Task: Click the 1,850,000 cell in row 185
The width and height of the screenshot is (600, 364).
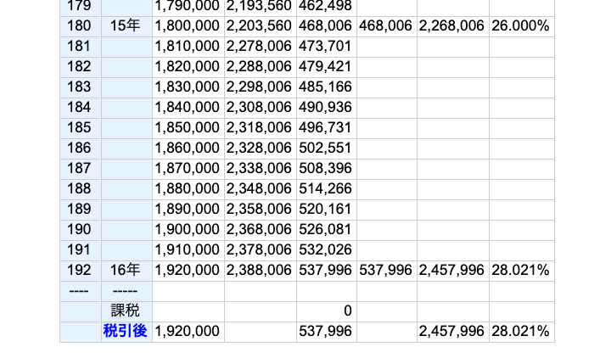Action: (187, 128)
